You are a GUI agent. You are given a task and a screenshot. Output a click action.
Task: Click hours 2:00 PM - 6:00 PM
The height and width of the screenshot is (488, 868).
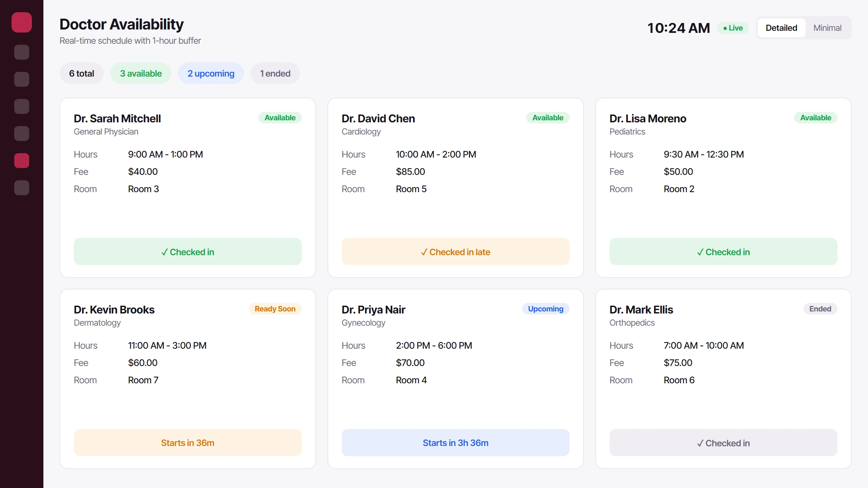point(434,345)
